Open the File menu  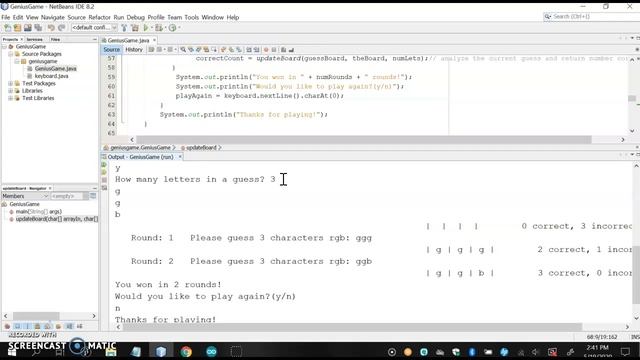tap(6, 17)
